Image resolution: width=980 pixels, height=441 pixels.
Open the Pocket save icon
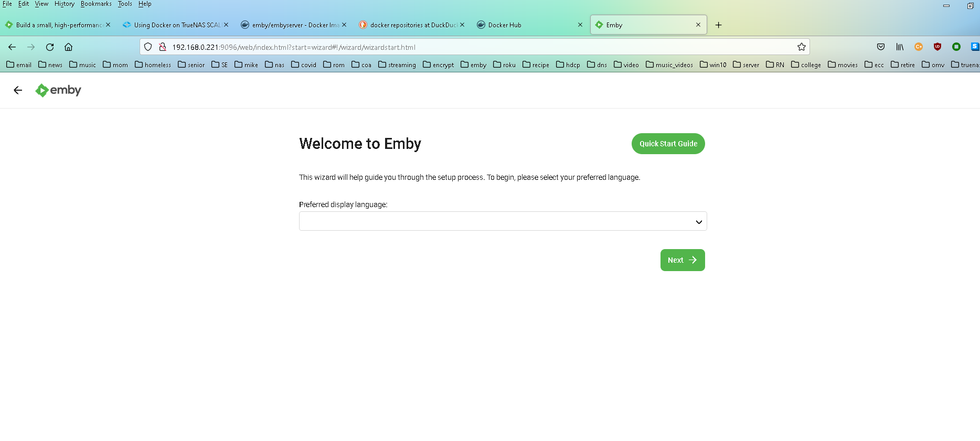point(881,47)
